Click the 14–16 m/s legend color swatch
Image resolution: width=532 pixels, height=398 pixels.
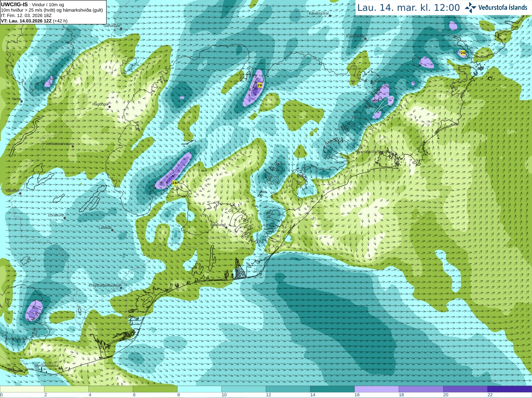[x=332, y=389]
